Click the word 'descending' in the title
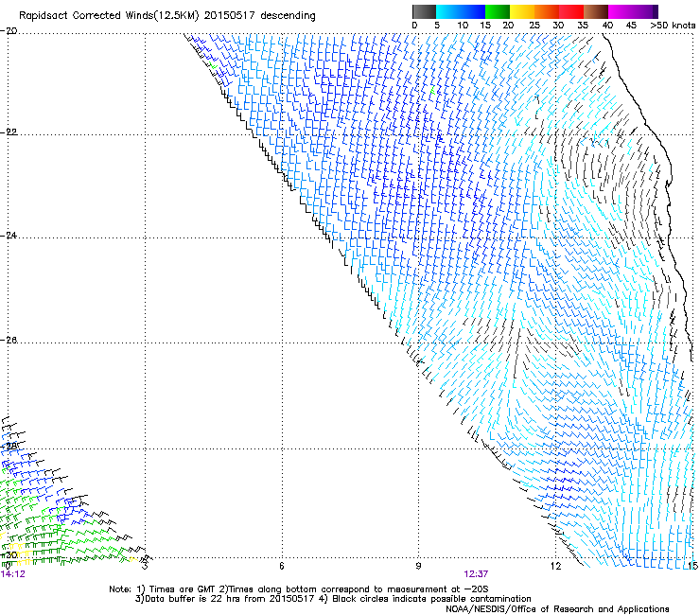The image size is (700, 615). (288, 16)
